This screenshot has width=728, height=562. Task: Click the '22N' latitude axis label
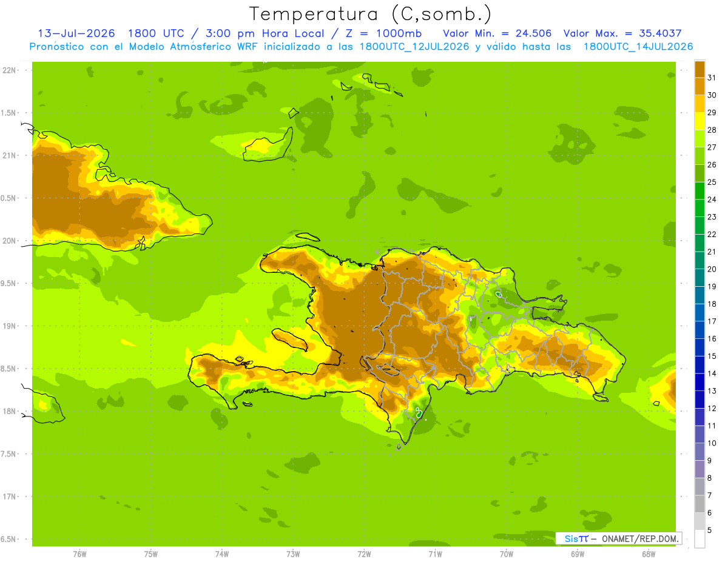pos(9,70)
